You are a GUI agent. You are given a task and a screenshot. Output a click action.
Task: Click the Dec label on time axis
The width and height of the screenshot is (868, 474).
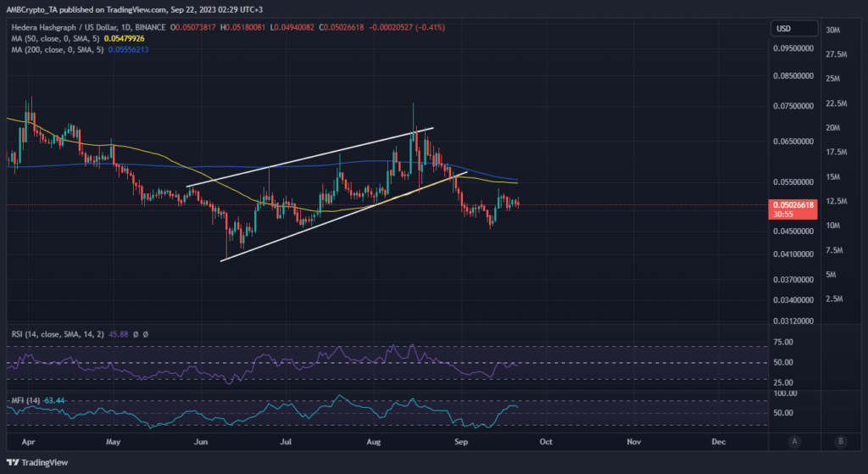(x=719, y=442)
